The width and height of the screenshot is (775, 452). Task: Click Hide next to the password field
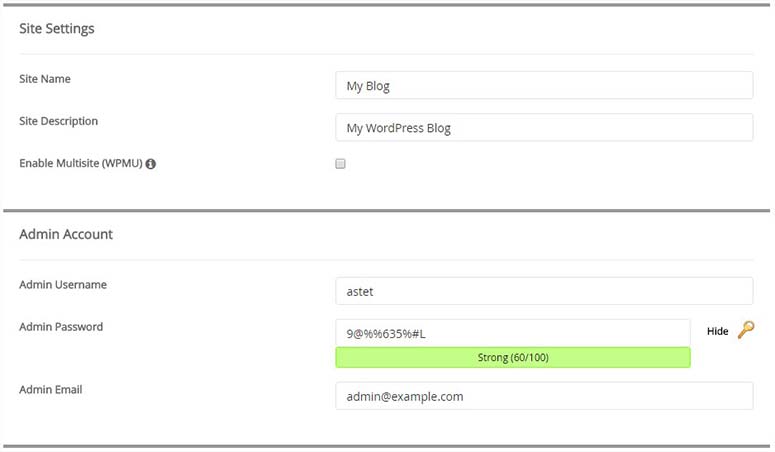click(717, 331)
